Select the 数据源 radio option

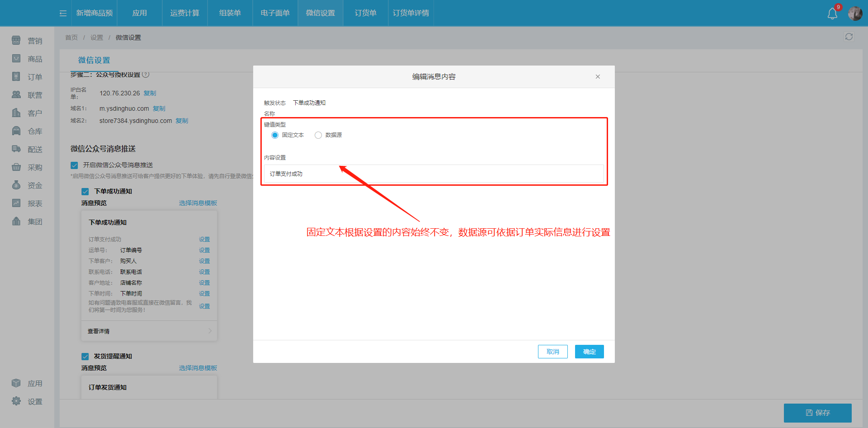click(x=318, y=135)
